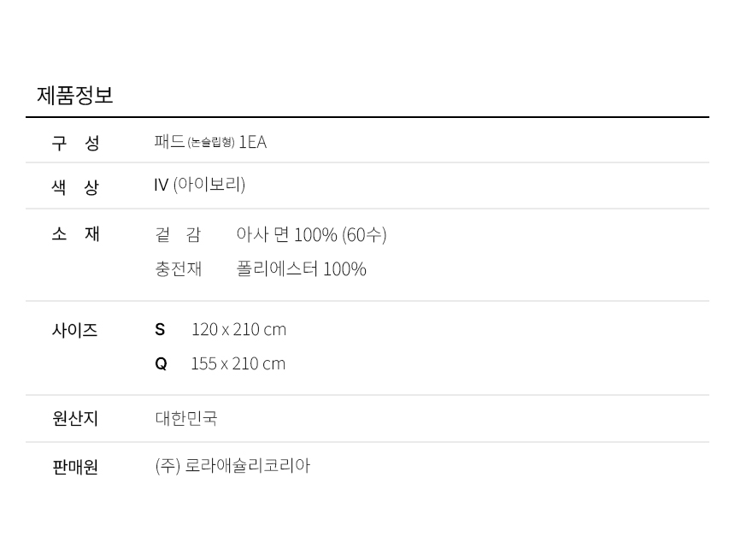735x560 pixels.
Task: Select the 소재 row label
Action: (75, 233)
